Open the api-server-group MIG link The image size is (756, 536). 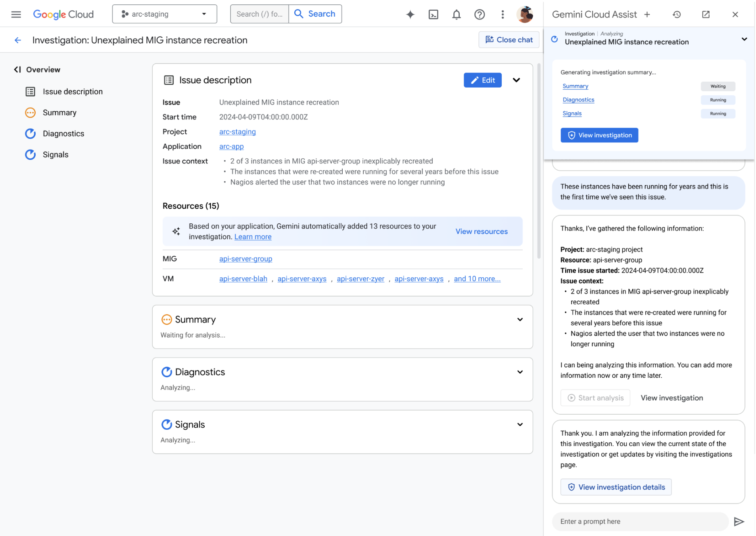click(x=246, y=259)
